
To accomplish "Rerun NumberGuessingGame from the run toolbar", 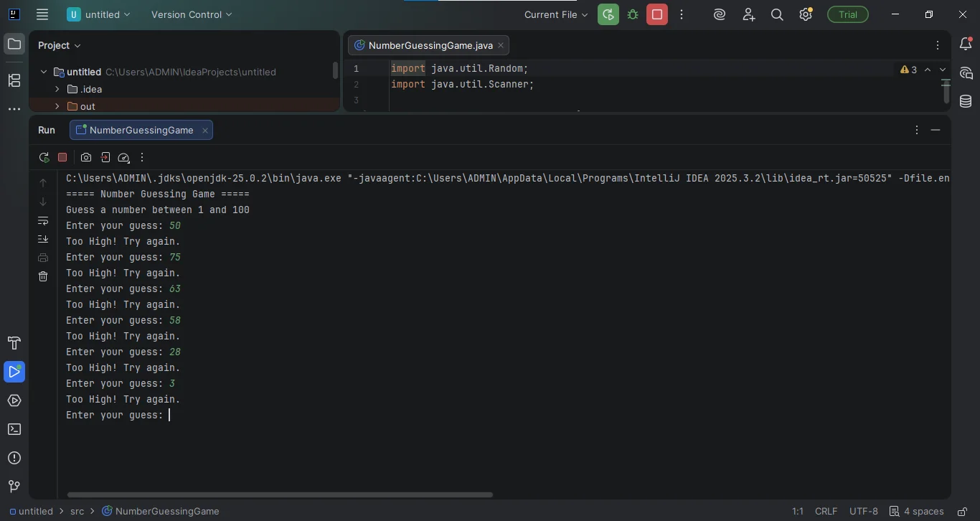I will [x=44, y=157].
